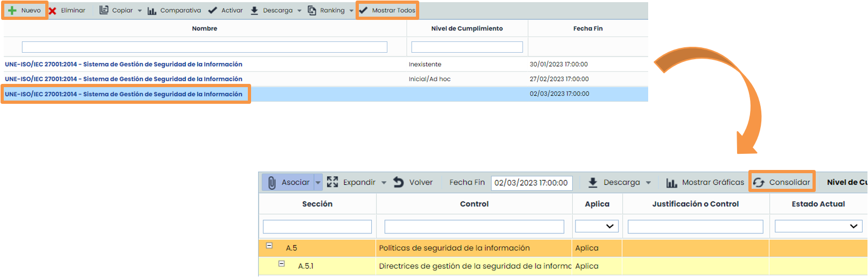This screenshot has height=277, width=868.
Task: Click the Nombre filter input field
Action: pos(204,47)
